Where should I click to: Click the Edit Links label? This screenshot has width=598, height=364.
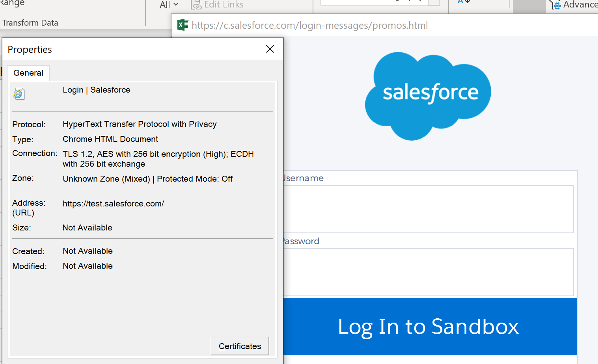224,5
